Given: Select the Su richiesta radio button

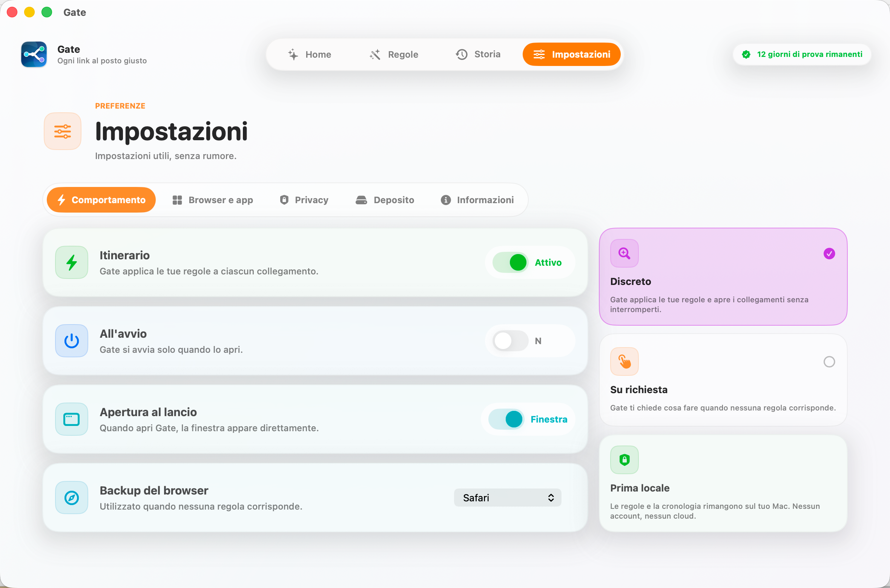Looking at the screenshot, I should point(829,362).
